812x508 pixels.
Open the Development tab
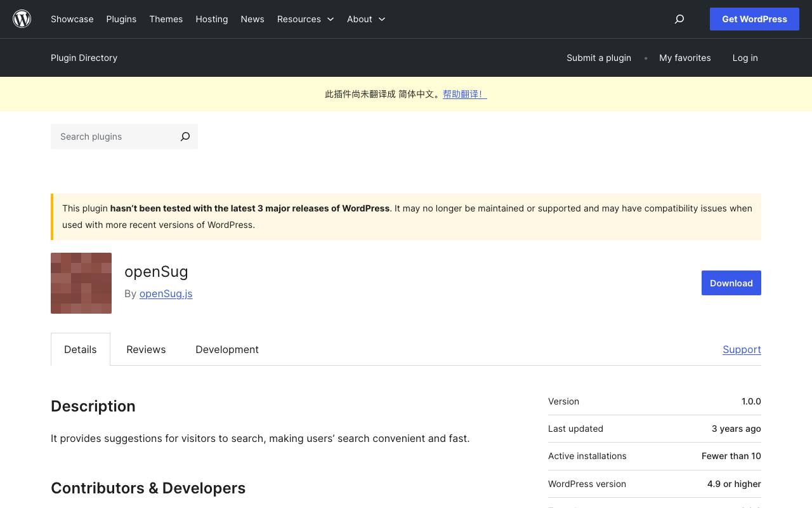coord(227,349)
